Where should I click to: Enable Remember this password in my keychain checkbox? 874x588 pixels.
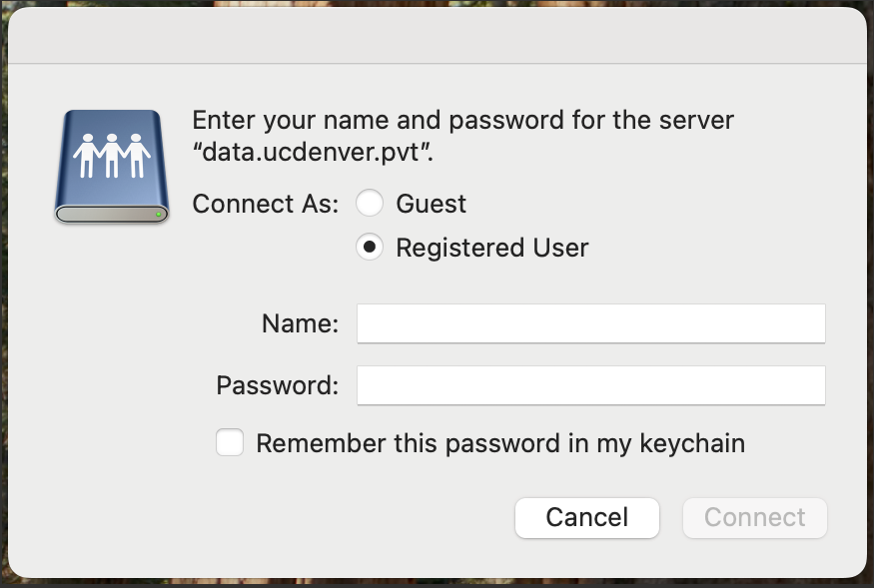coord(230,442)
